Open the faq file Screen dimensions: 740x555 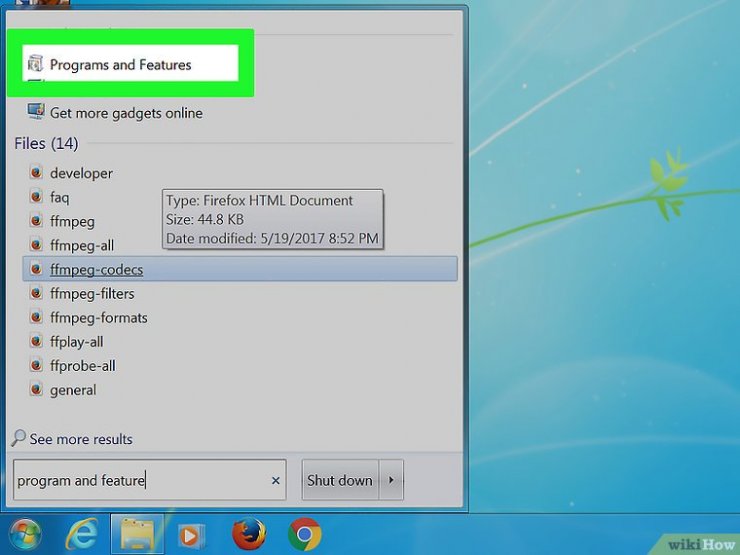[59, 197]
